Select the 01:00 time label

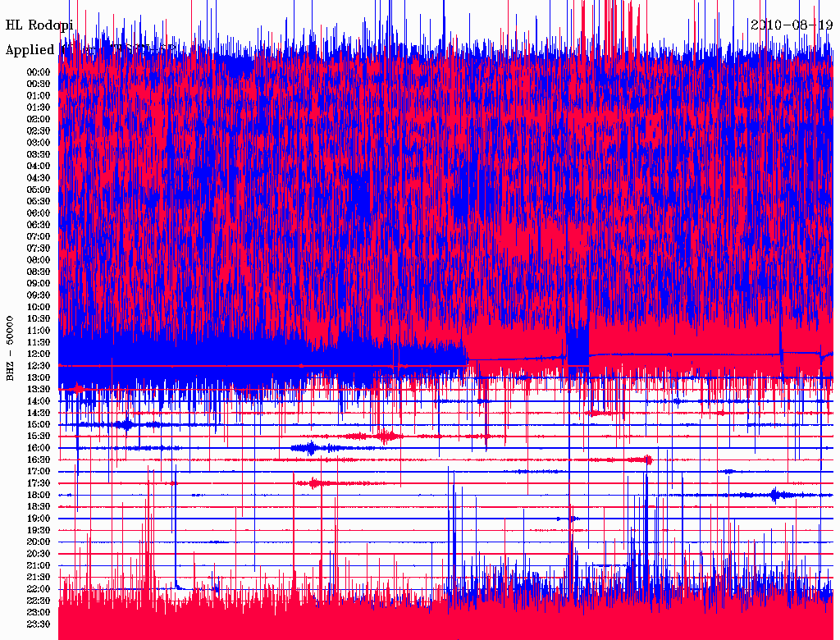[x=39, y=96]
